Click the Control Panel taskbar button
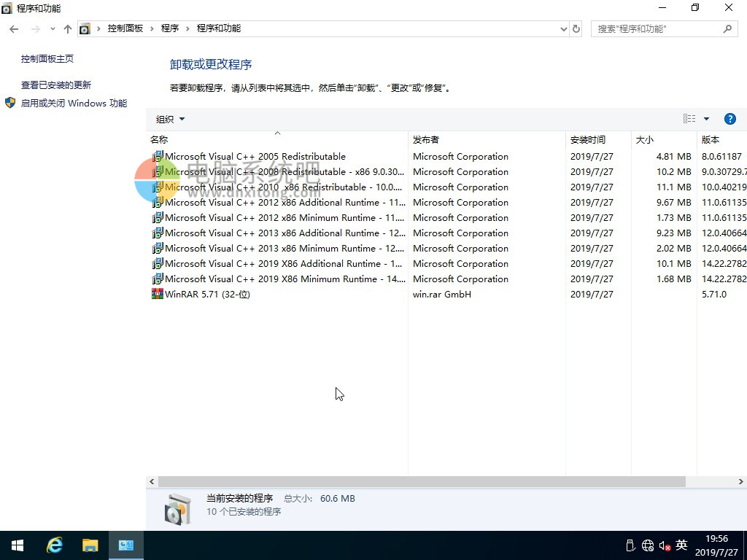The height and width of the screenshot is (560, 747). click(126, 545)
